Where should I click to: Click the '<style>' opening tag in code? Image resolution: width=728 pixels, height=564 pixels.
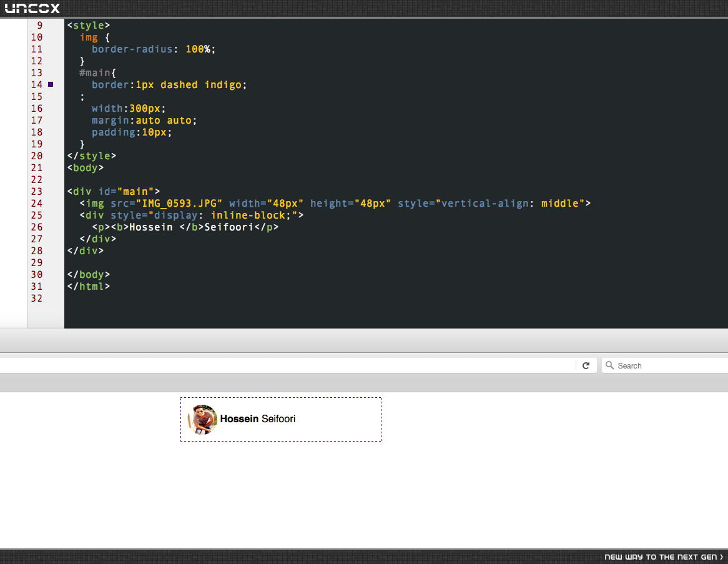[89, 26]
